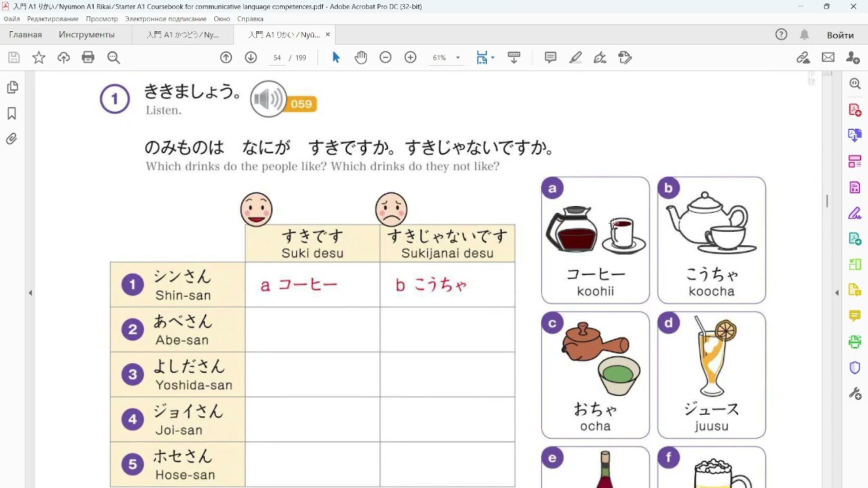Open the Edit PDF tool in right pane
The width and height of the screenshot is (868, 488).
click(x=854, y=161)
